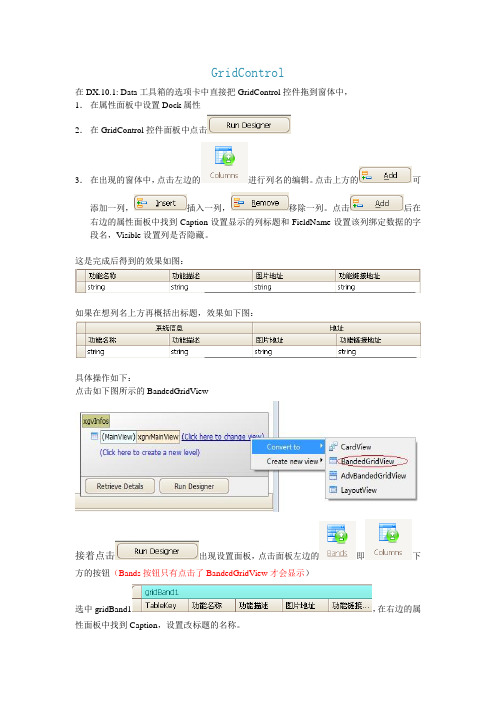Click the AdvBandedGridView menu icon
This screenshot has width=496, height=702.
[x=333, y=475]
